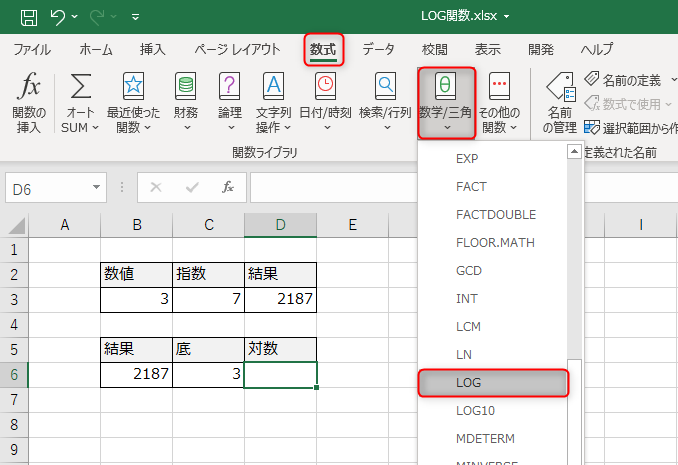Open the Logical (論理) functions icon
This screenshot has width=678, height=465.
pyautogui.click(x=230, y=87)
